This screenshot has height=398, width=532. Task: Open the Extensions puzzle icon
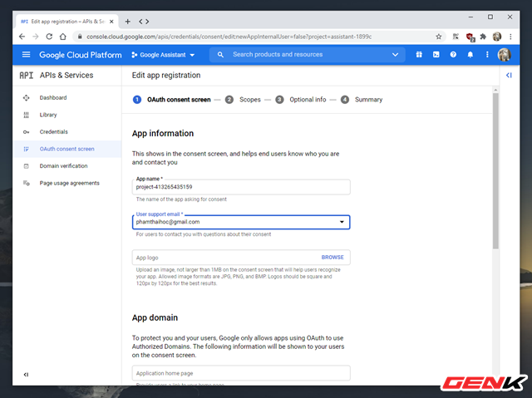[x=483, y=37]
